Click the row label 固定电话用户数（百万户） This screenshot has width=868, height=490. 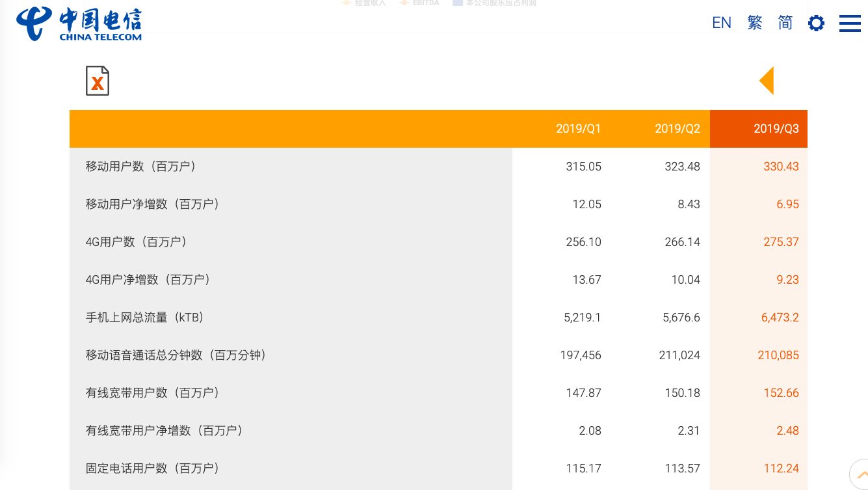(153, 469)
